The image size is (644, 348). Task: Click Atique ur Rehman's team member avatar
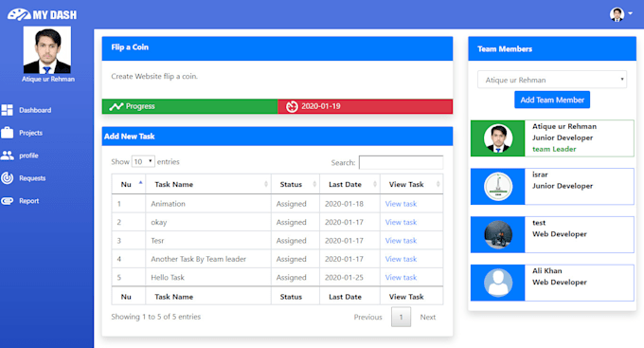498,138
